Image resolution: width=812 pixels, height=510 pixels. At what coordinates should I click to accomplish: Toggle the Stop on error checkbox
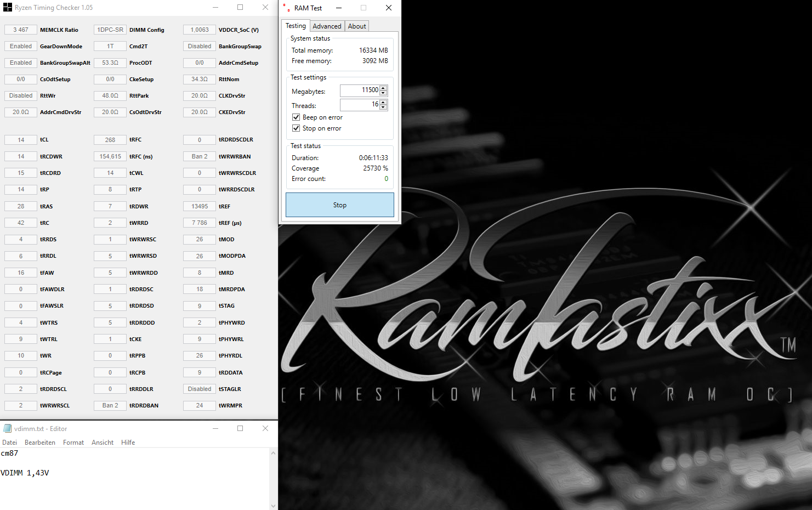coord(296,128)
